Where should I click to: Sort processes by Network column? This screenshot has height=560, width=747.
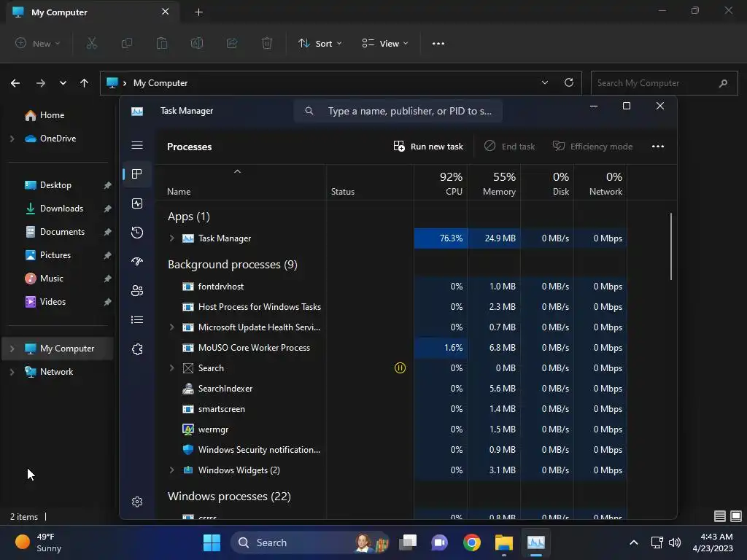tap(601, 183)
